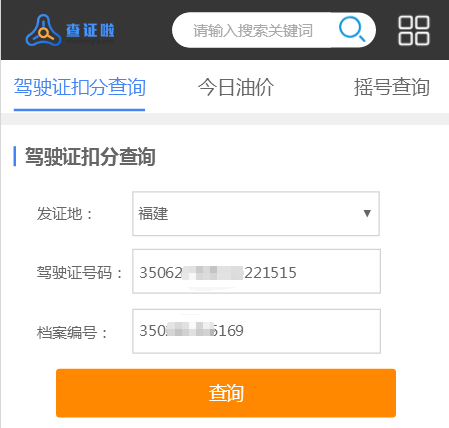
Task: Click the blue bar beside the section title
Action: (x=15, y=156)
